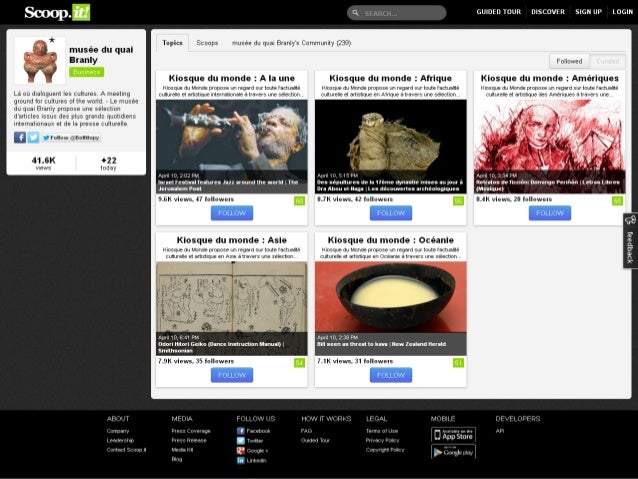This screenshot has height=479, width=638.
Task: Open Privacy Policy footer link
Action: (382, 440)
